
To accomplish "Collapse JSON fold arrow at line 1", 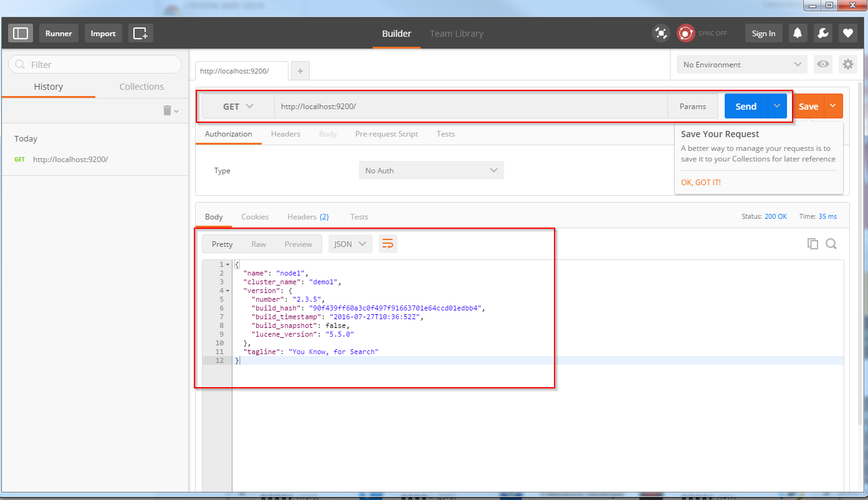I will click(228, 264).
